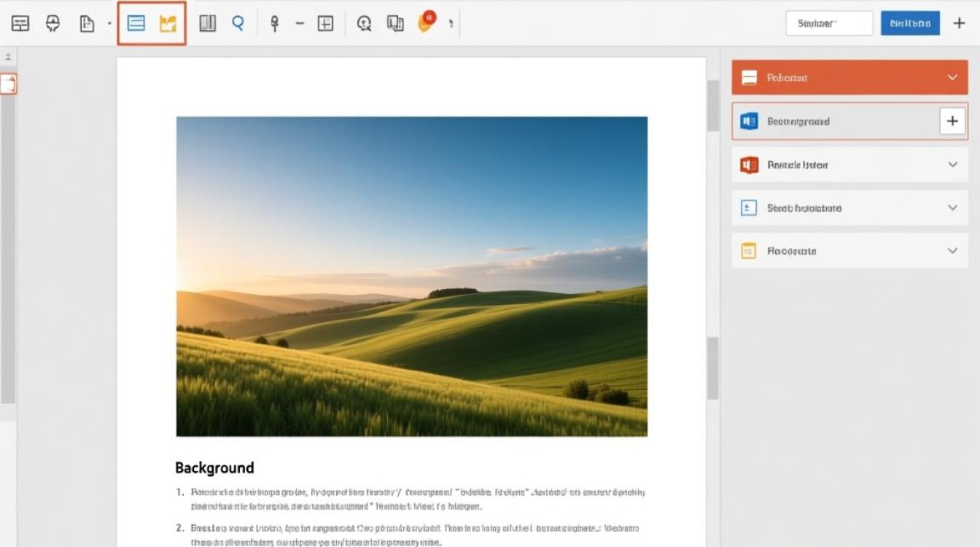Click the white icon in orange panel header

click(x=749, y=77)
